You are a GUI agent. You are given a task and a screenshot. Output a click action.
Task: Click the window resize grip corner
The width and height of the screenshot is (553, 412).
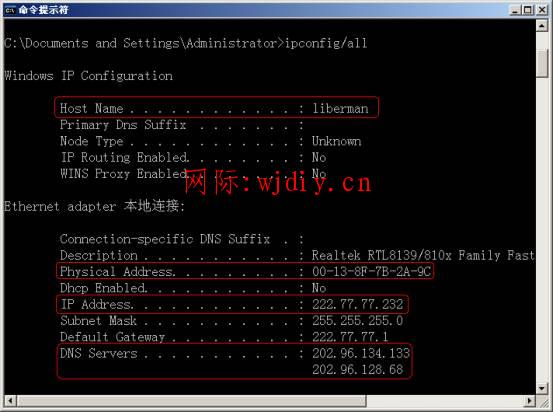pos(542,401)
